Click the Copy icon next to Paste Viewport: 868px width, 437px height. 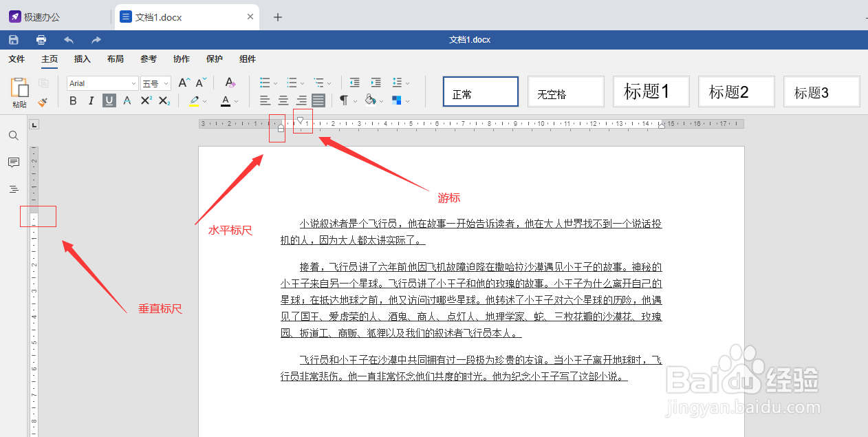pyautogui.click(x=43, y=83)
